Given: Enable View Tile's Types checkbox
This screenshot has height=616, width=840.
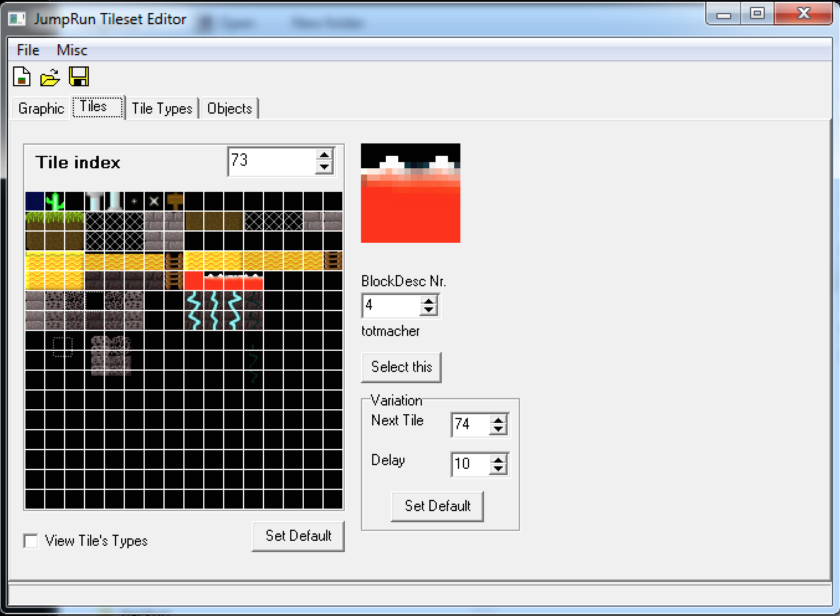Looking at the screenshot, I should tap(30, 541).
